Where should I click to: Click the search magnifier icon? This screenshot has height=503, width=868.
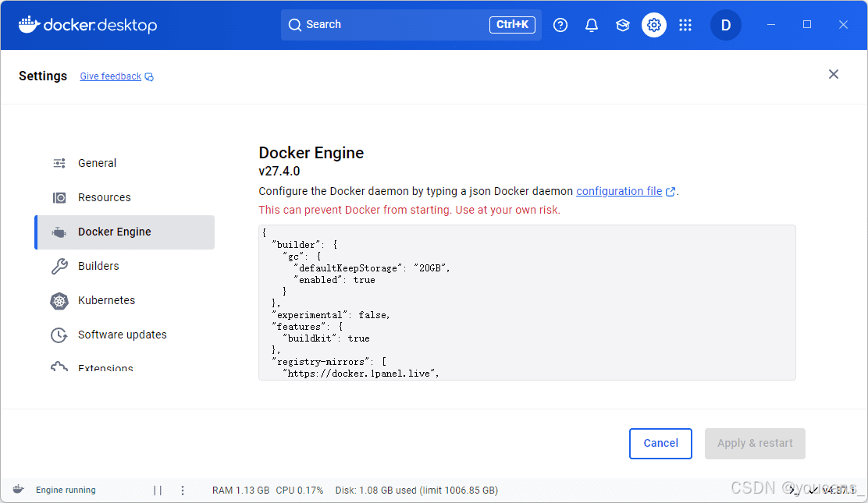point(295,25)
